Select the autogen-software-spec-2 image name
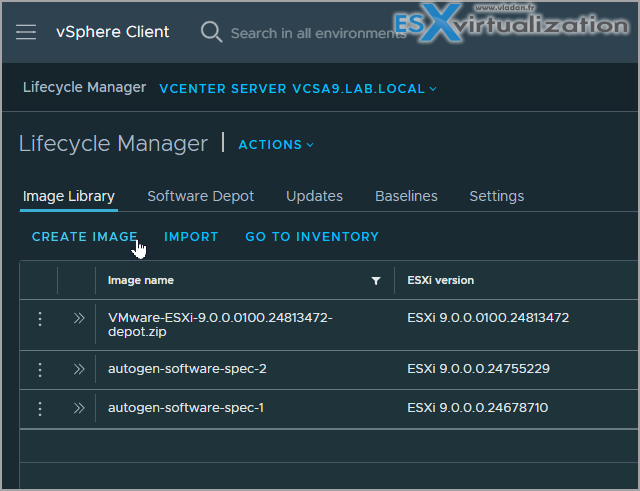 tap(187, 369)
